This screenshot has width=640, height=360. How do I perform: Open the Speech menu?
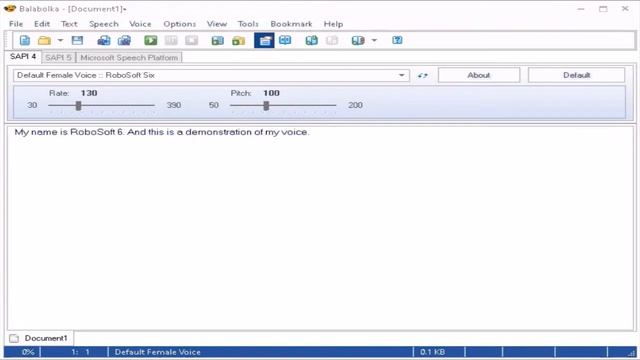click(x=104, y=24)
